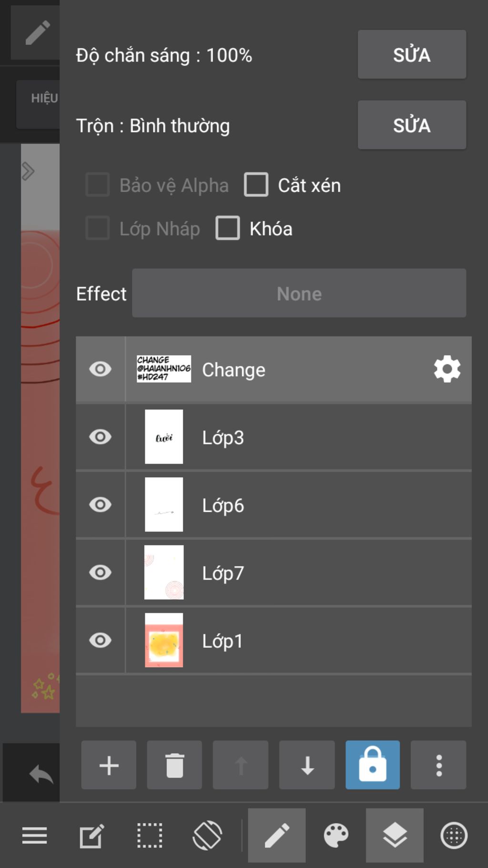
Task: Hide the Lớp1 layer eye icon
Action: pos(100,640)
